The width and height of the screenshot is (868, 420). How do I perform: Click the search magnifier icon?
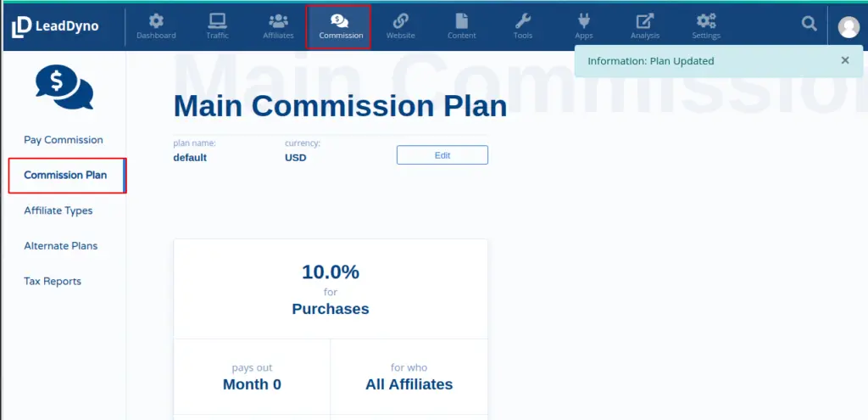(x=810, y=24)
